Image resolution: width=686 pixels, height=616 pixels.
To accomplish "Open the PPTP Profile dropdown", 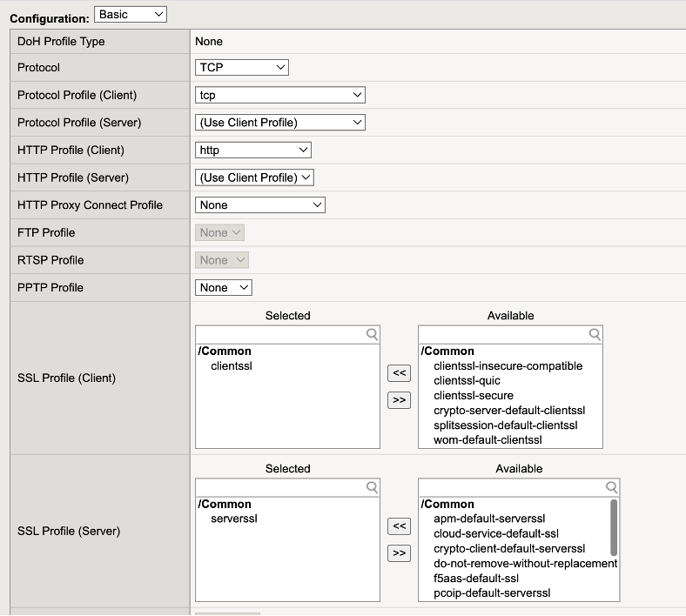I will [x=224, y=288].
